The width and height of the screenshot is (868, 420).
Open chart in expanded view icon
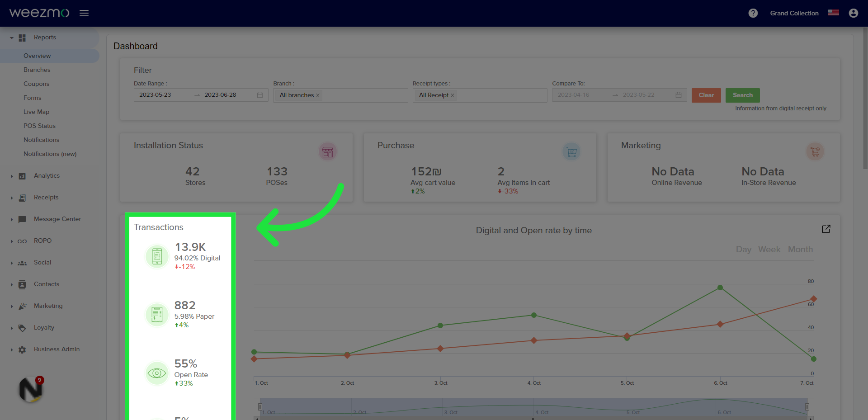pyautogui.click(x=826, y=229)
